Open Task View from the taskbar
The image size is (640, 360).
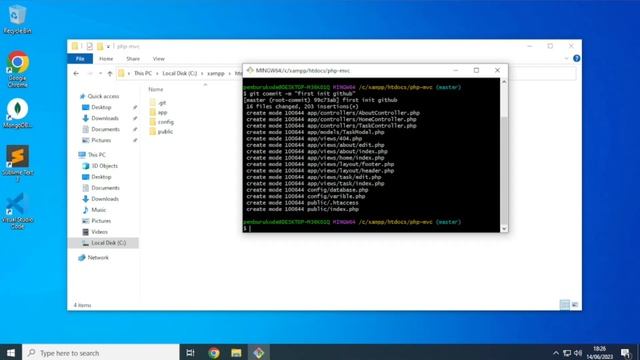(x=190, y=353)
